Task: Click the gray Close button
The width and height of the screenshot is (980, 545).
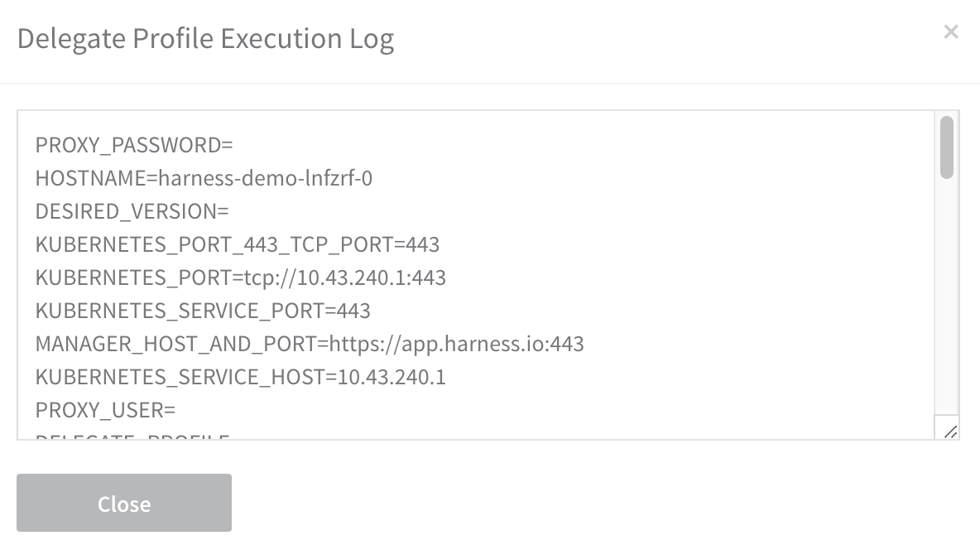Action: click(124, 503)
